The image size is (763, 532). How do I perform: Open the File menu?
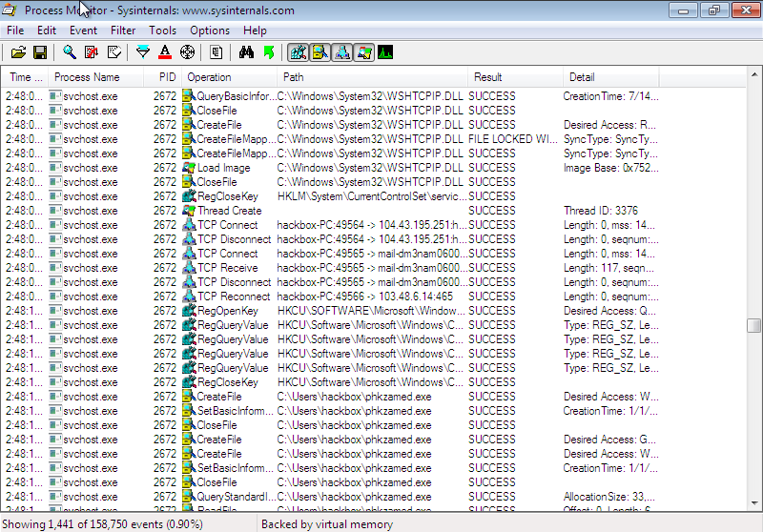(15, 31)
